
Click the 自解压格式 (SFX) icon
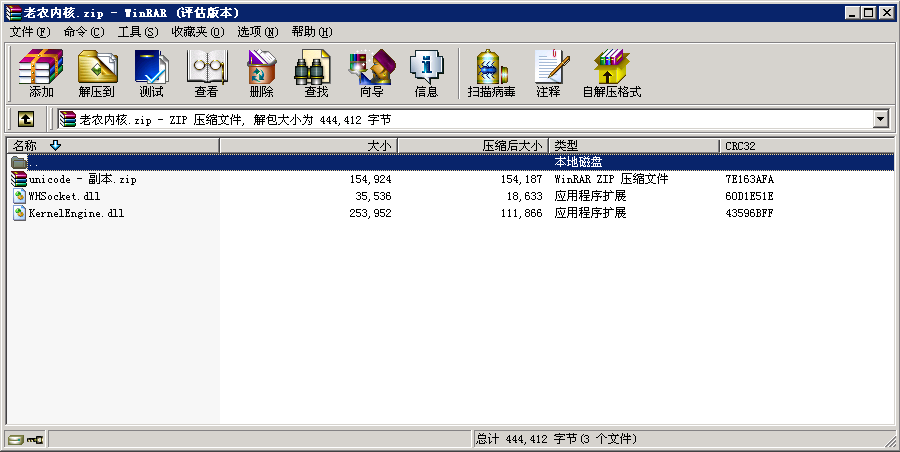click(x=611, y=73)
